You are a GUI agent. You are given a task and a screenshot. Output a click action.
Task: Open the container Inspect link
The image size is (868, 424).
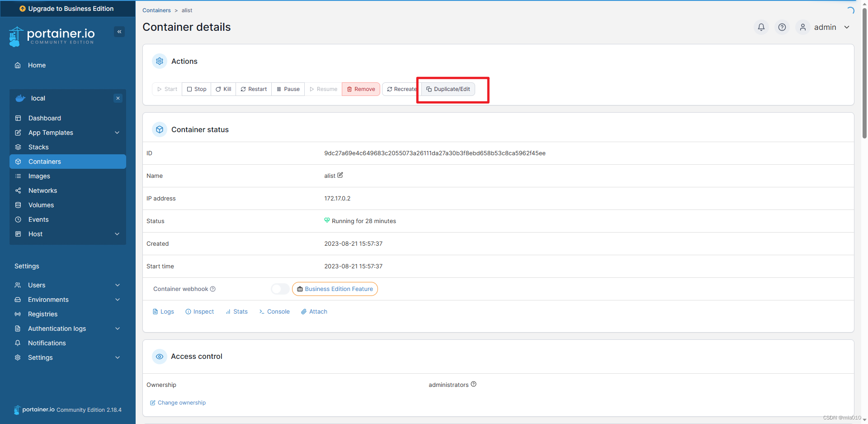[x=200, y=312]
